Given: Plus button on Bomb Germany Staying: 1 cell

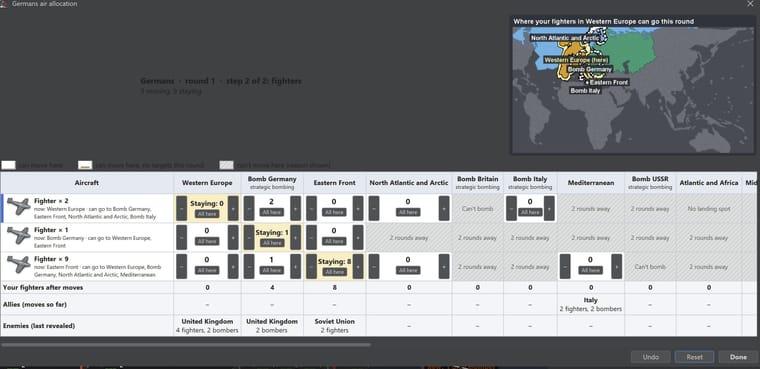Looking at the screenshot, I should (295, 238).
